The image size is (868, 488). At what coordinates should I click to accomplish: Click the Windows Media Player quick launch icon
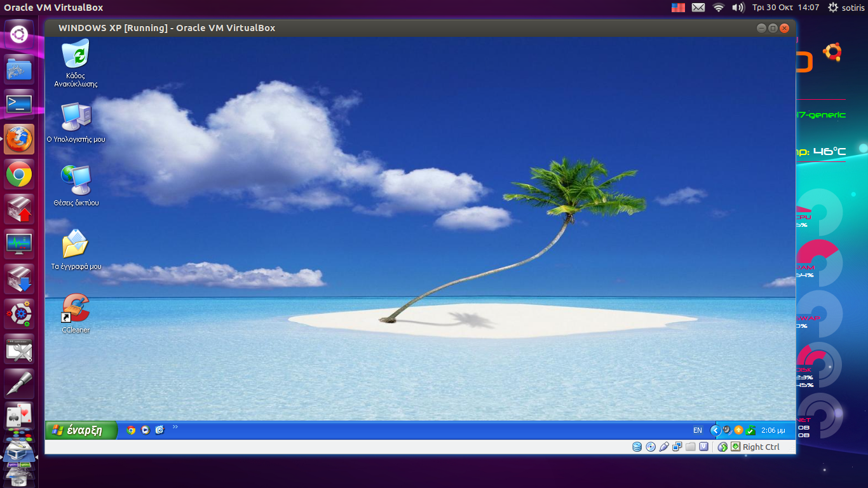point(146,430)
